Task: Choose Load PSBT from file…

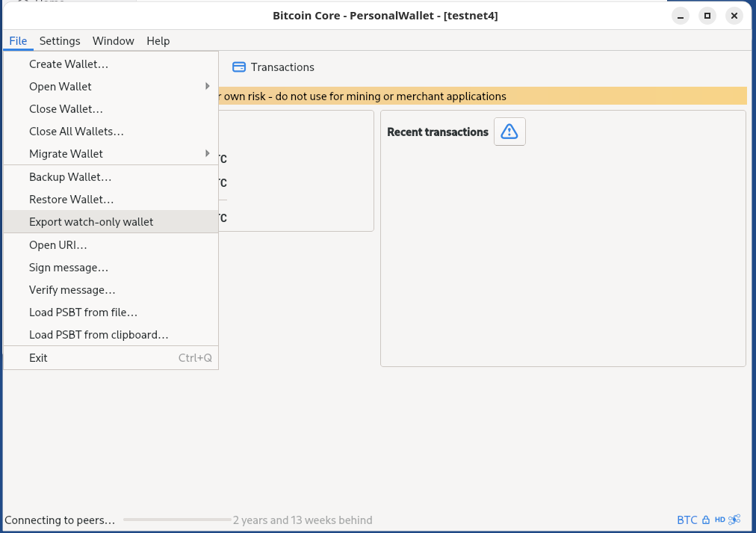Action: click(x=111, y=312)
